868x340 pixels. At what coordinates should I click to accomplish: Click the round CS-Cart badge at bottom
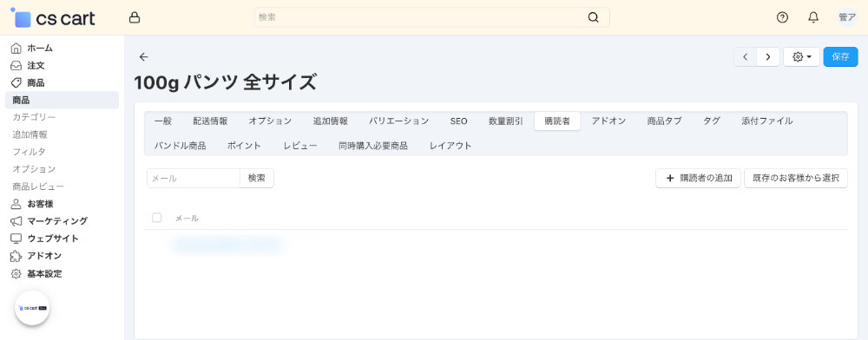32,308
